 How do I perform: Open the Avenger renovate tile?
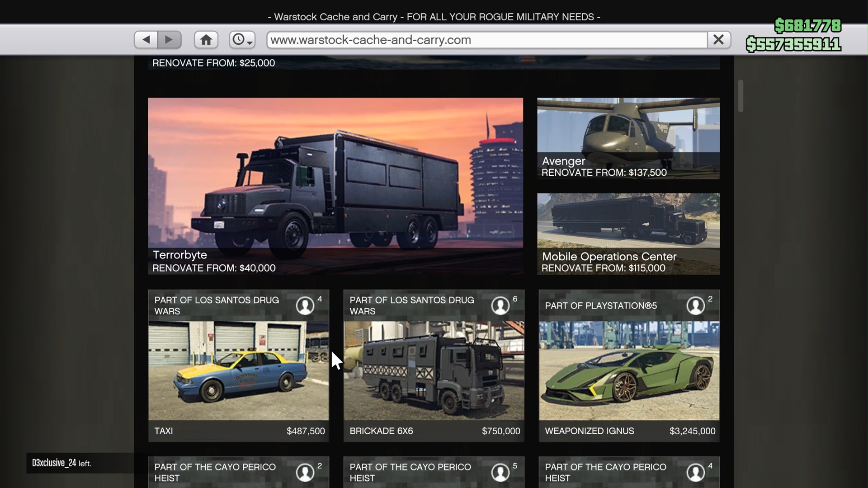point(628,138)
